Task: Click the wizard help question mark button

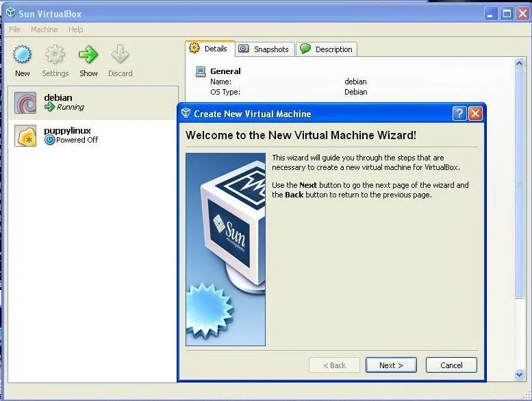Action: [459, 113]
